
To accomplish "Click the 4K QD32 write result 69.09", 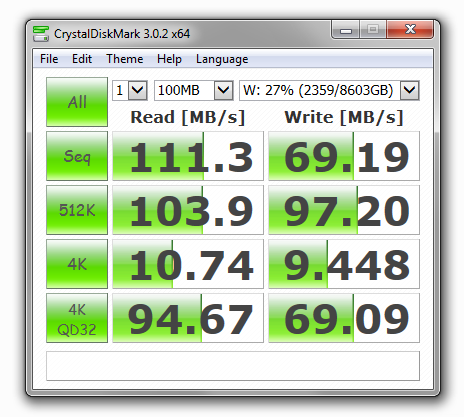I will [344, 318].
